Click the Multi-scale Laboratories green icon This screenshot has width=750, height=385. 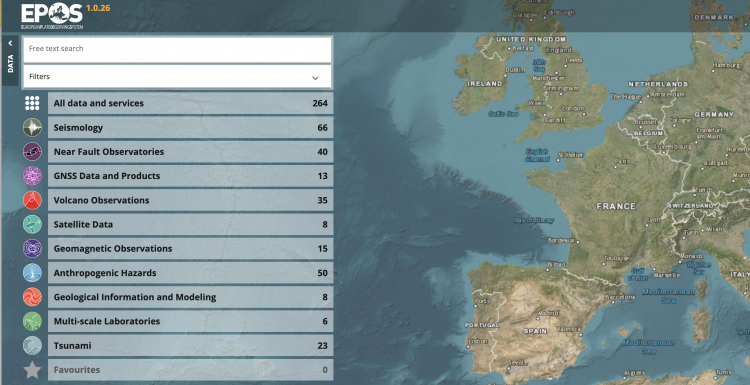pos(32,321)
